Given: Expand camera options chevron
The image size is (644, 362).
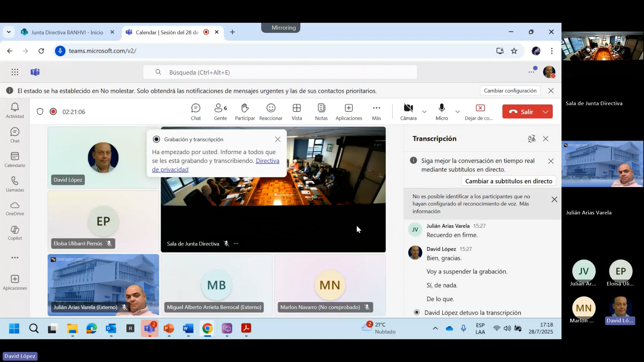Looking at the screenshot, I should tap(424, 112).
